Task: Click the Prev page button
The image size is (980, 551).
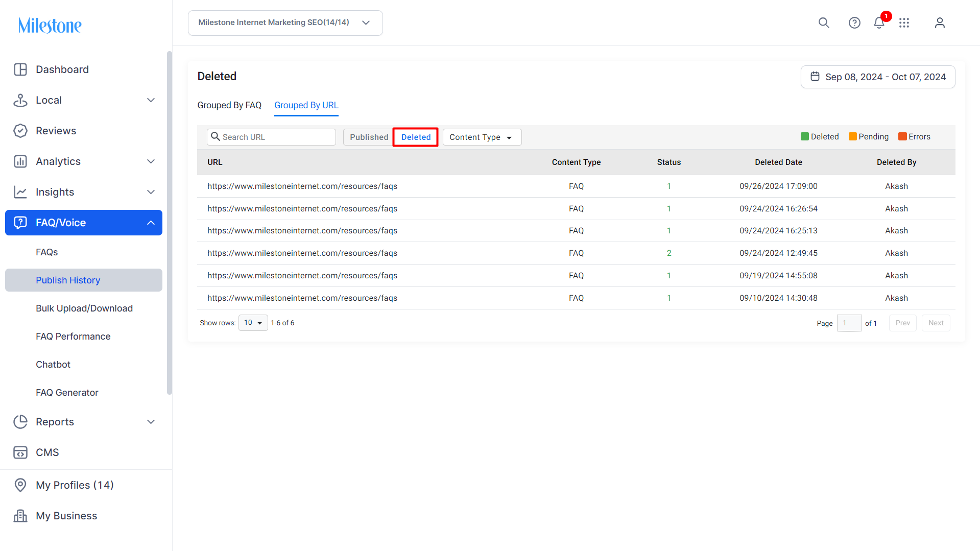Action: pyautogui.click(x=902, y=323)
